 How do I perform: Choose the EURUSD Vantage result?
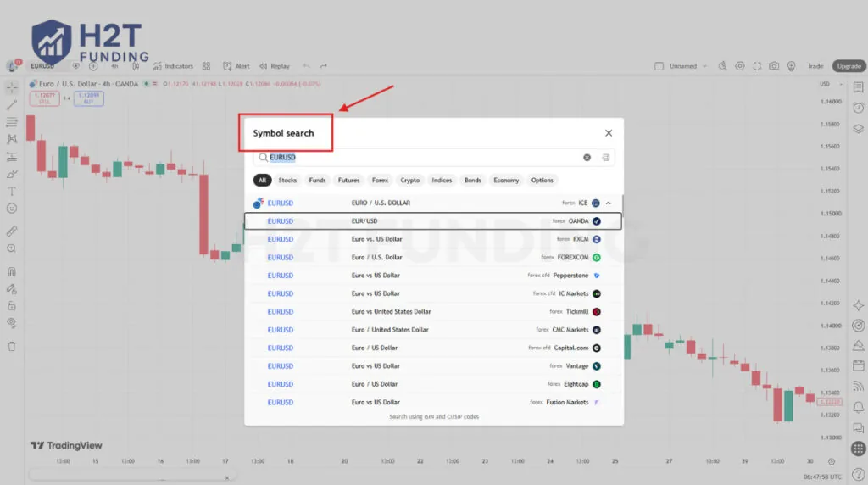[433, 366]
